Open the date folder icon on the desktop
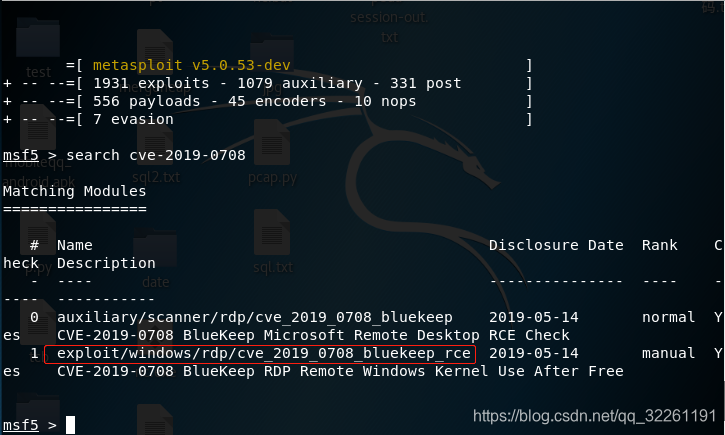The image size is (725, 435). point(155,250)
